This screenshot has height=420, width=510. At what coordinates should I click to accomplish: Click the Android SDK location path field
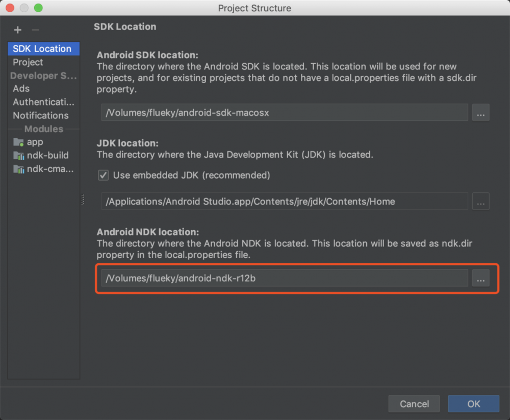(284, 113)
